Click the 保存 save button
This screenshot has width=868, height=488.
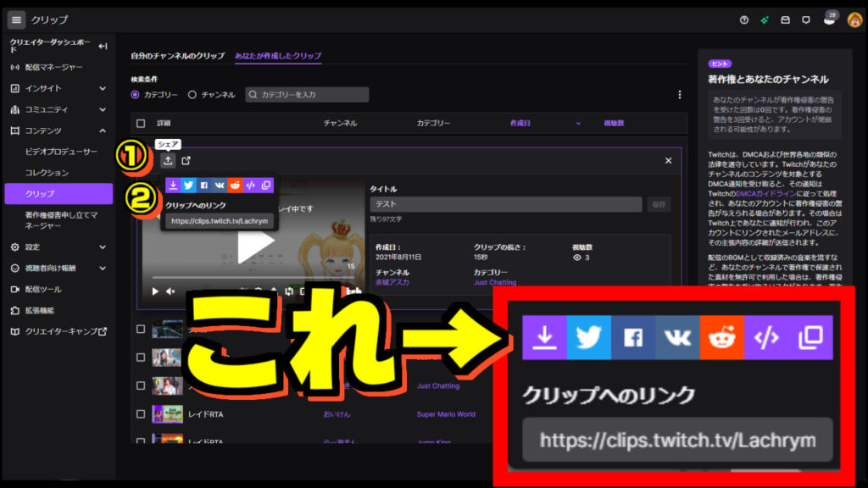tap(659, 204)
